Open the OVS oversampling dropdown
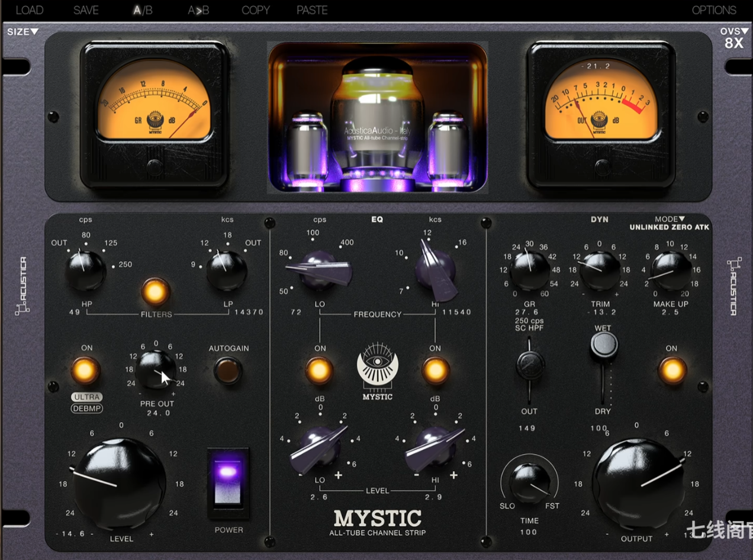 coord(734,31)
